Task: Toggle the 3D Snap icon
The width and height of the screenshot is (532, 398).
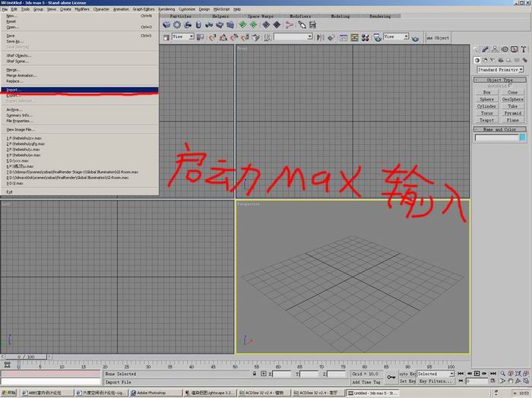Action: 212,37
